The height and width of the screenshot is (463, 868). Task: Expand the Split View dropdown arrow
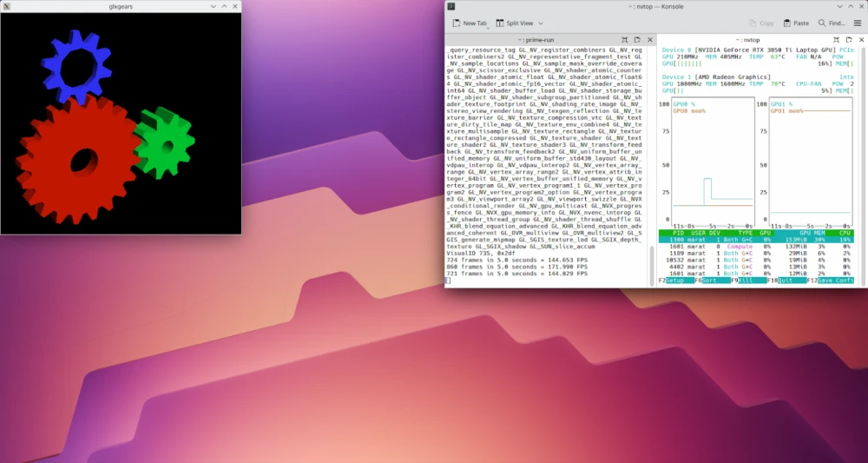coord(541,23)
